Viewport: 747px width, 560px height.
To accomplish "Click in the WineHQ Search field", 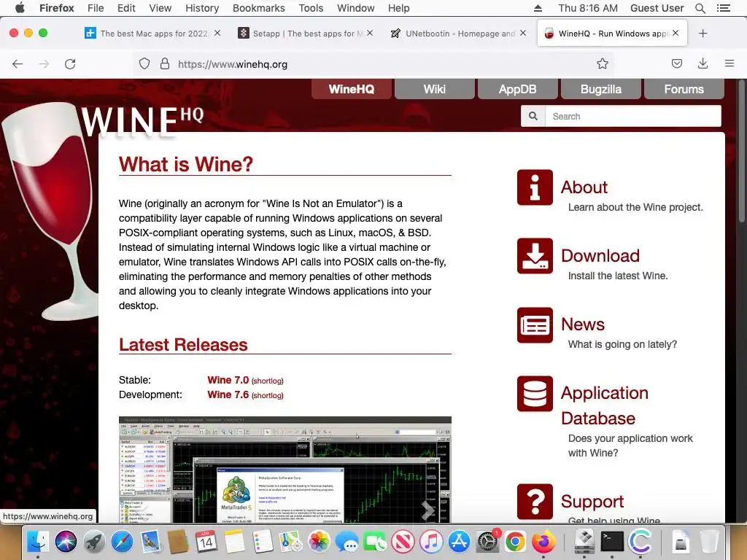I will point(632,116).
